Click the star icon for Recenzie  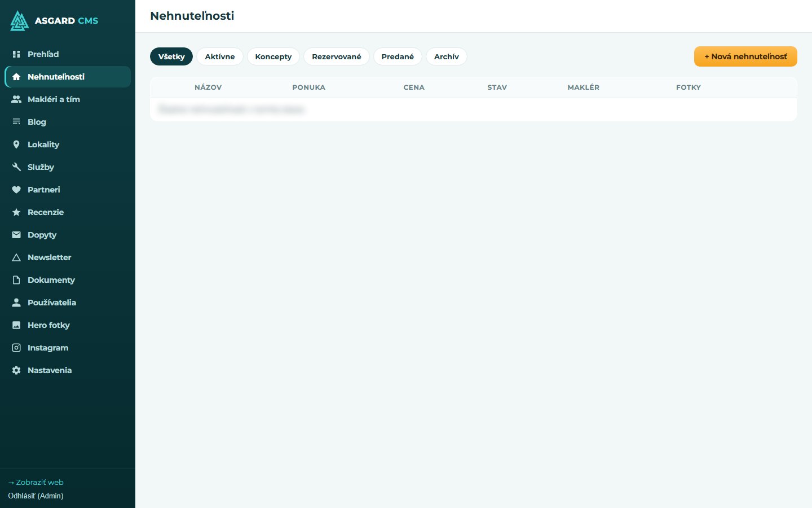coord(16,212)
